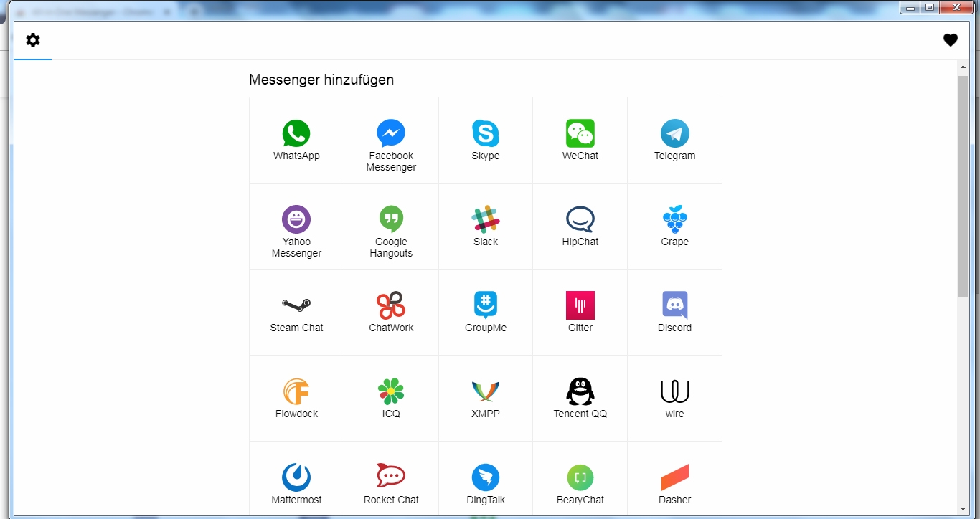Open the settings gear tab
This screenshot has height=519, width=980.
click(x=33, y=41)
